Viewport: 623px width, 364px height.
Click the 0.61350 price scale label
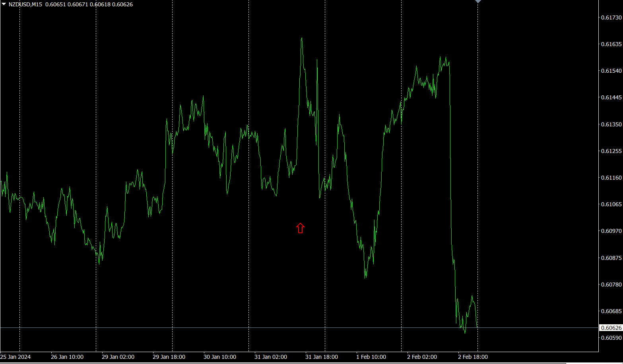611,124
